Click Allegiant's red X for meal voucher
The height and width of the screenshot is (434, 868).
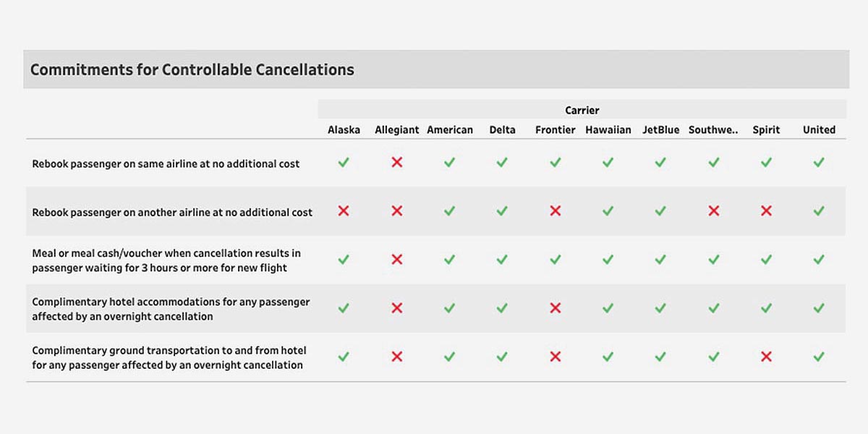pyautogui.click(x=397, y=260)
